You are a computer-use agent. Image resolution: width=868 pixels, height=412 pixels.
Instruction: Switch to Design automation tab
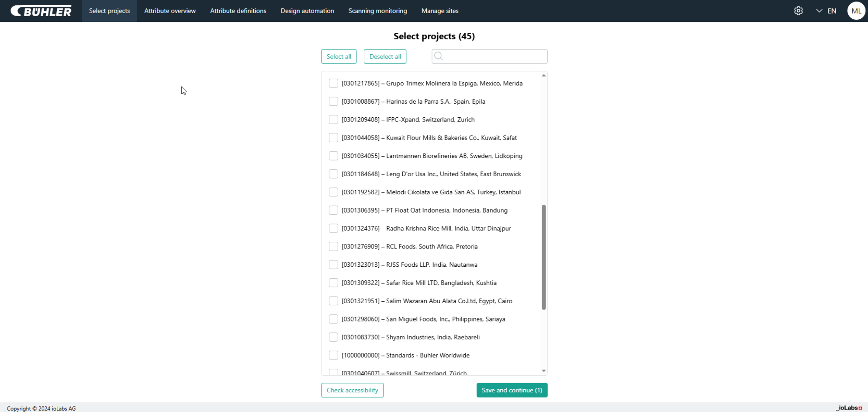click(307, 11)
